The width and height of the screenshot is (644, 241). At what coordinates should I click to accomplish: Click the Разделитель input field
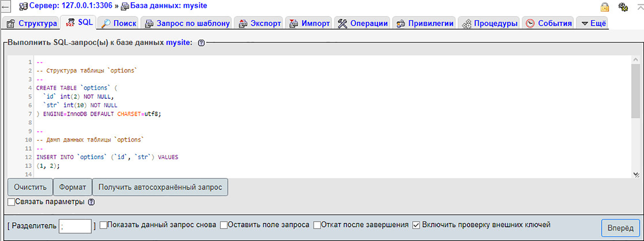75,226
